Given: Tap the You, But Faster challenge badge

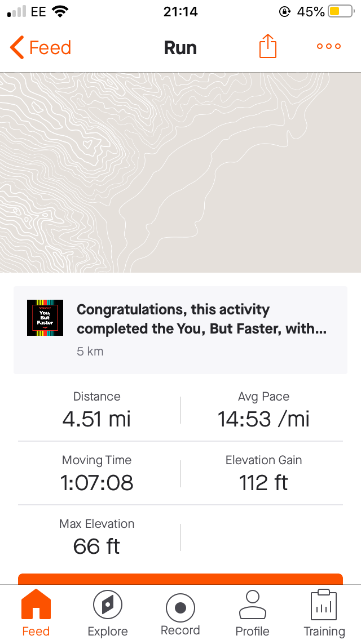Looking at the screenshot, I should [x=45, y=318].
